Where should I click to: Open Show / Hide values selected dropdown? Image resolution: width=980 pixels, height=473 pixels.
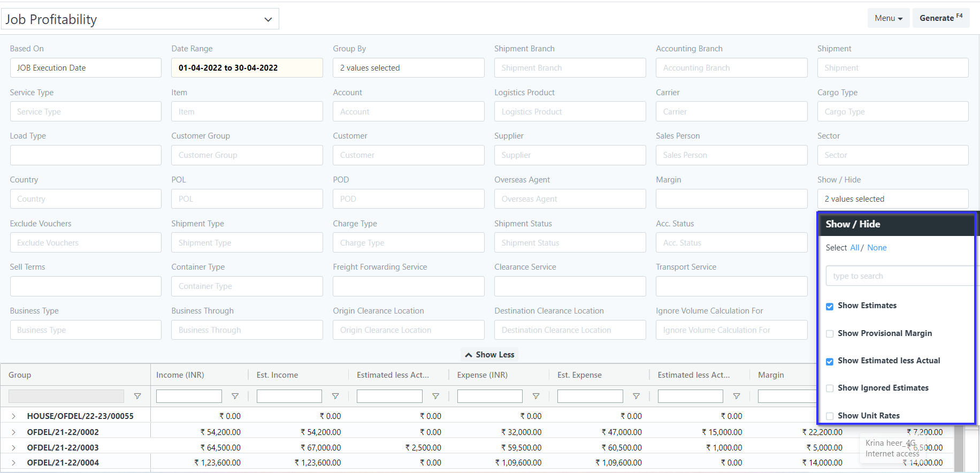point(893,199)
